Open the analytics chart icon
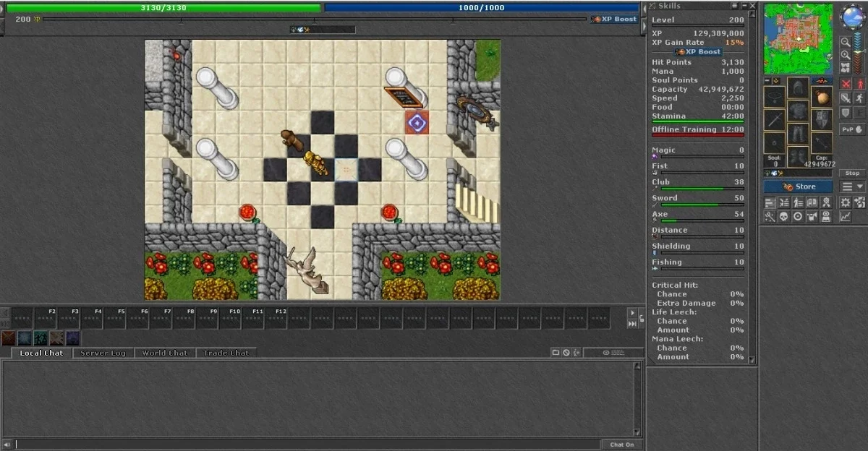 point(845,216)
